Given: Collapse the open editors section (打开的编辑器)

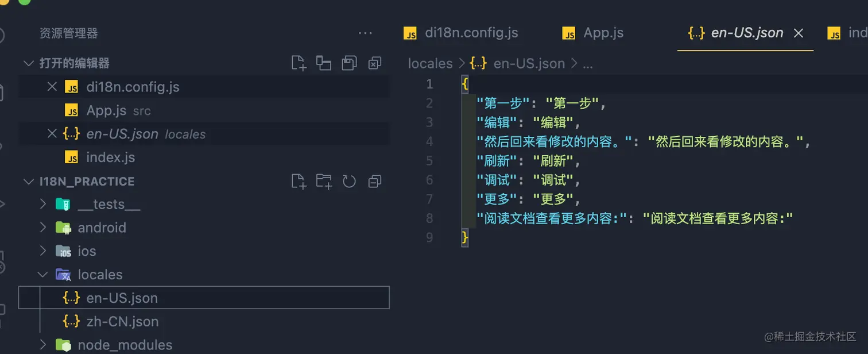Looking at the screenshot, I should pyautogui.click(x=29, y=63).
